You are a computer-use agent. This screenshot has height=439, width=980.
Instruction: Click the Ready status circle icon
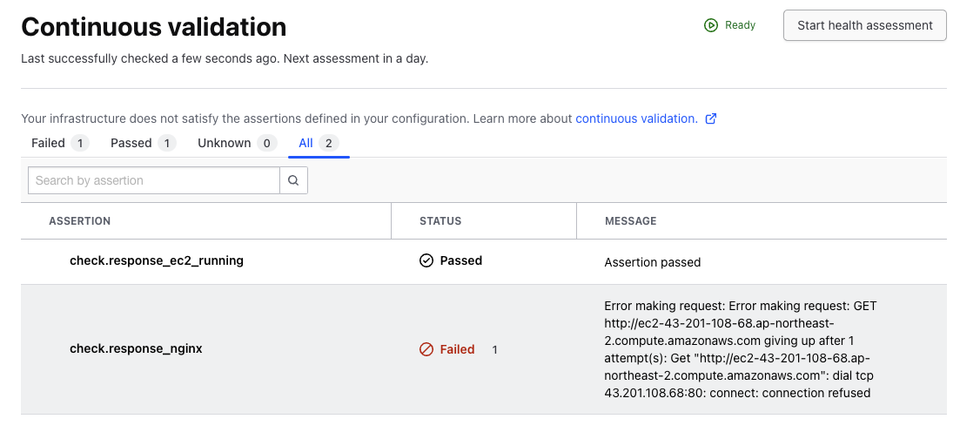pyautogui.click(x=711, y=25)
